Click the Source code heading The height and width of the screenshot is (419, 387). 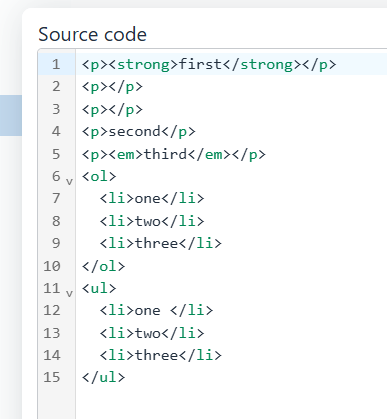pyautogui.click(x=92, y=34)
